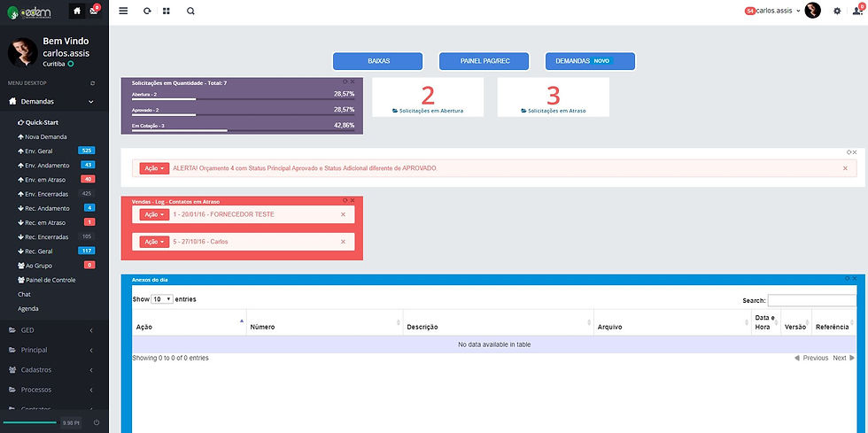This screenshot has width=868, height=433.
Task: Open Nova Demanda menu item
Action: 43,136
